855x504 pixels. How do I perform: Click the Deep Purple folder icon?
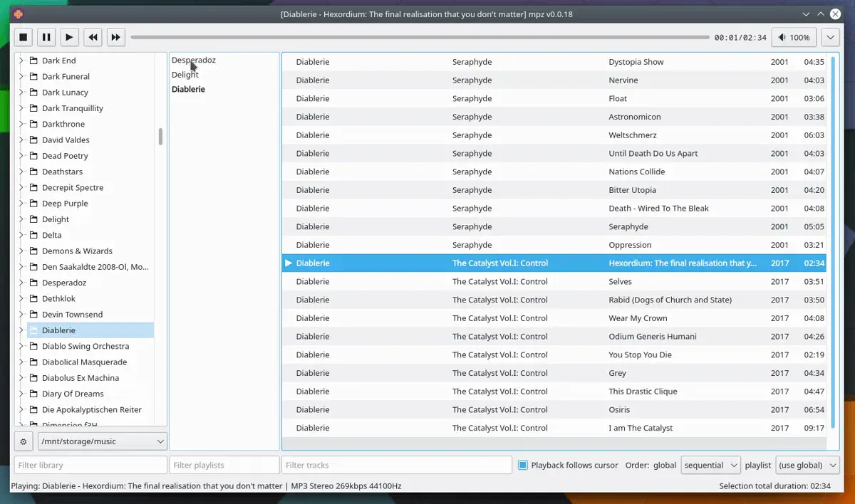(33, 204)
